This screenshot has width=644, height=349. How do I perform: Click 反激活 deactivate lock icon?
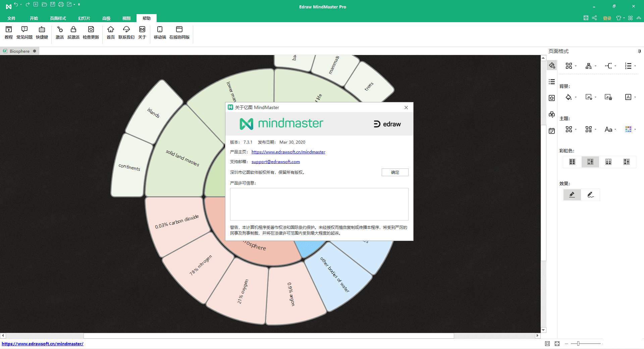coord(73,33)
